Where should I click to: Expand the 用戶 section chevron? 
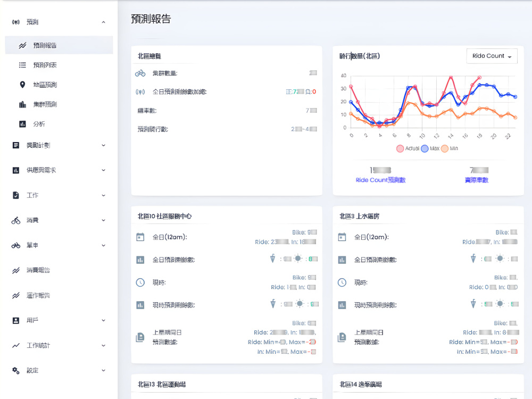(x=104, y=320)
